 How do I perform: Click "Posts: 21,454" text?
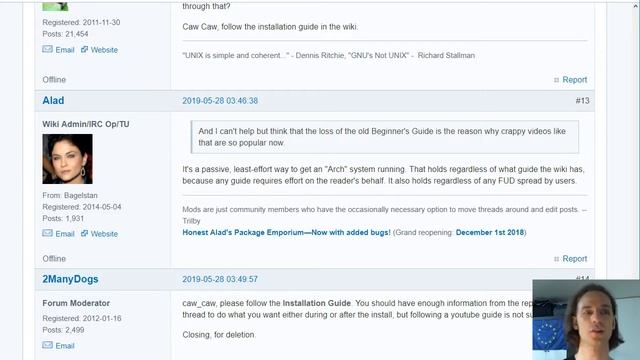point(65,34)
